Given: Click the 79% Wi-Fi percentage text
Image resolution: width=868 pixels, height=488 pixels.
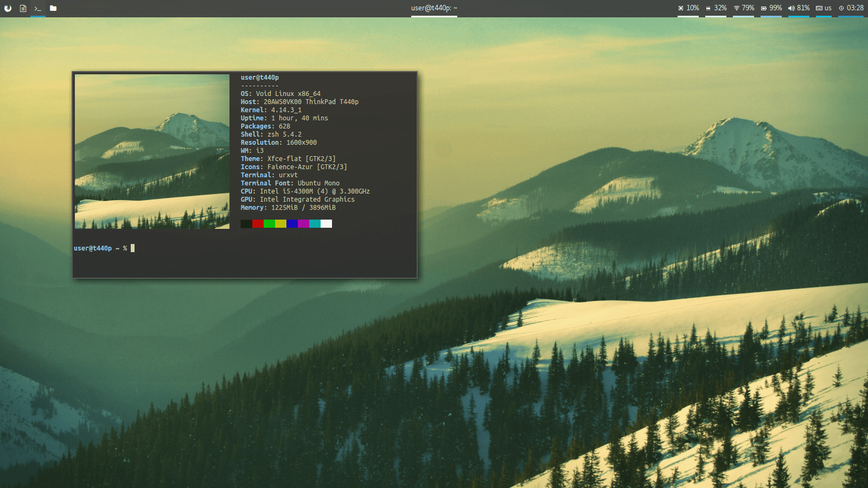Looking at the screenshot, I should (x=748, y=8).
